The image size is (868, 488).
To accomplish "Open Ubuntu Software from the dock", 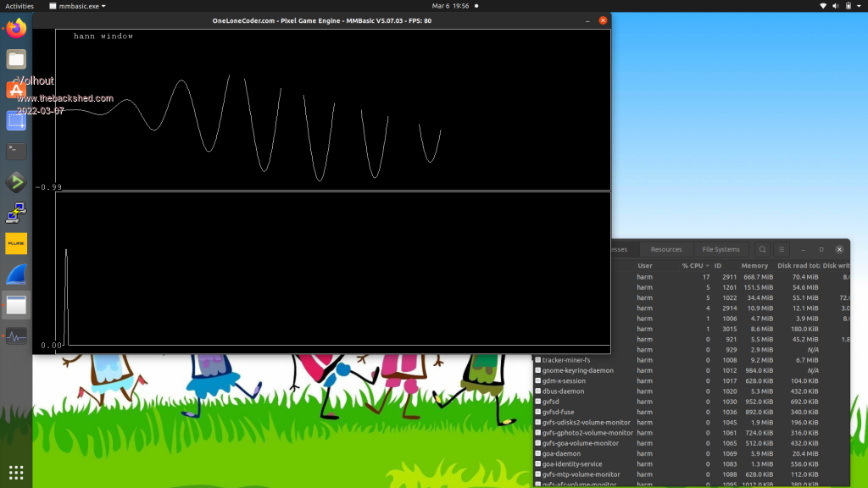I will point(16,90).
